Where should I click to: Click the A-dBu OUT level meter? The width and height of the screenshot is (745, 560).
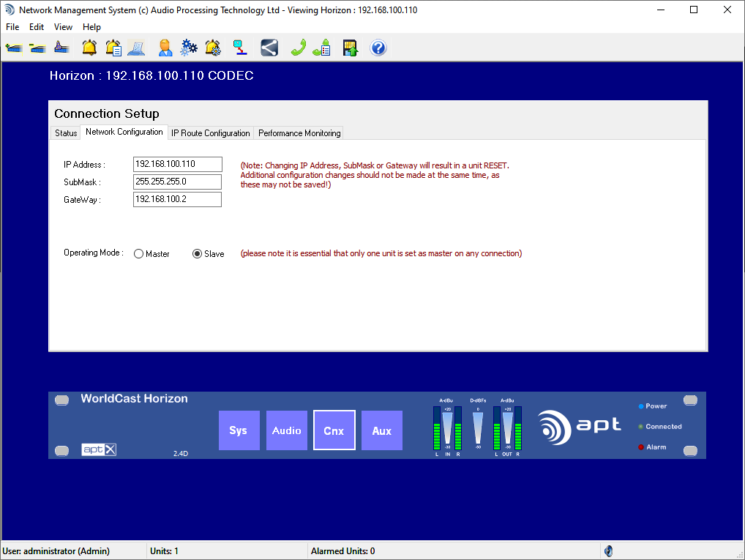click(507, 428)
